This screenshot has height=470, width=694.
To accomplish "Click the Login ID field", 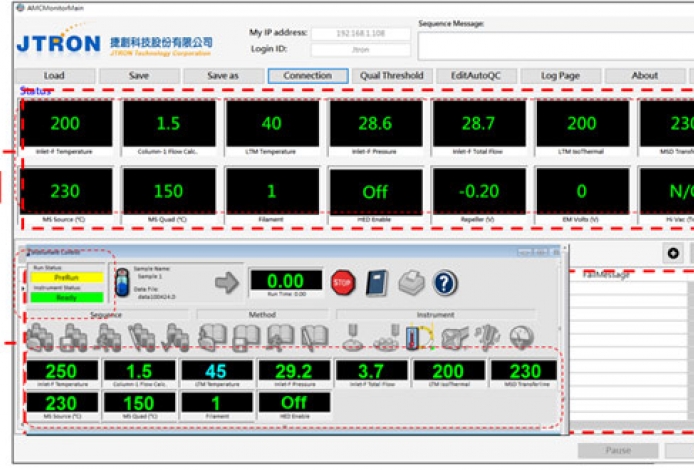I will click(360, 48).
